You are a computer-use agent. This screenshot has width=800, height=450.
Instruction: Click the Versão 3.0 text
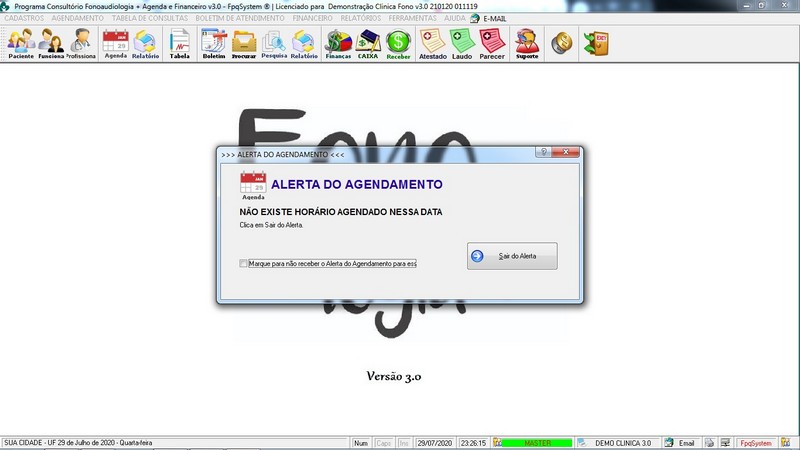coord(393,377)
